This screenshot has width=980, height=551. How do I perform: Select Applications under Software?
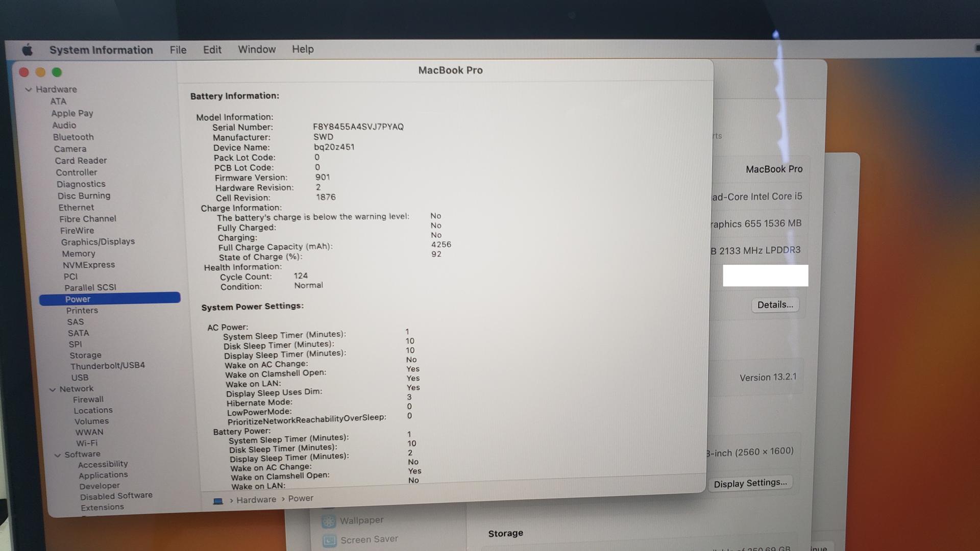104,475
